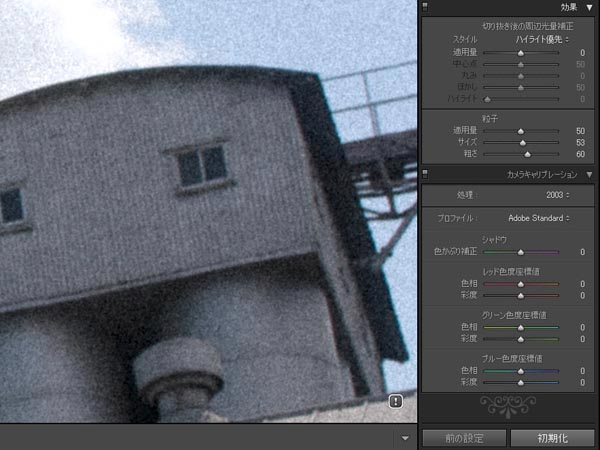Image resolution: width=600 pixels, height=450 pixels.
Task: Click the 切り抜き後の周辺光量補正 heading
Action: [x=528, y=26]
